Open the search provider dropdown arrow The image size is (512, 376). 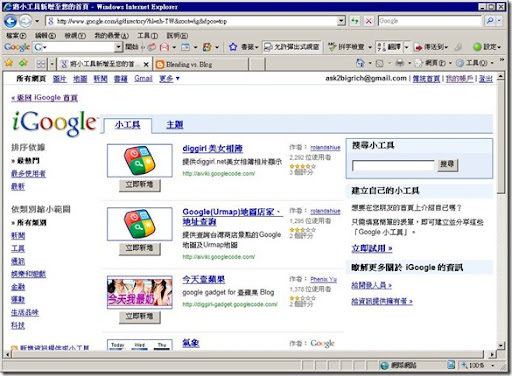pyautogui.click(x=499, y=21)
